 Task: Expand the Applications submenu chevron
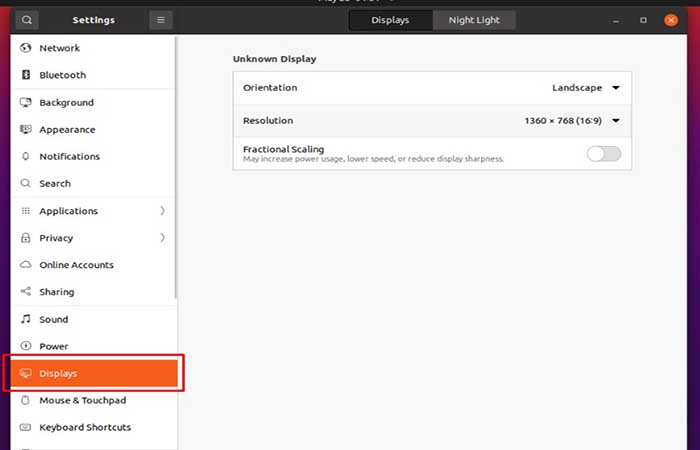click(162, 211)
